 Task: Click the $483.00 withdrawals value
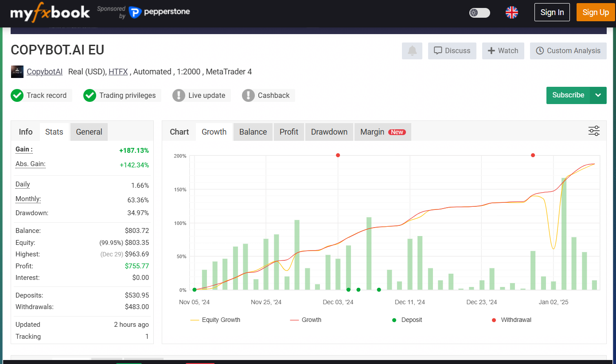(x=137, y=307)
